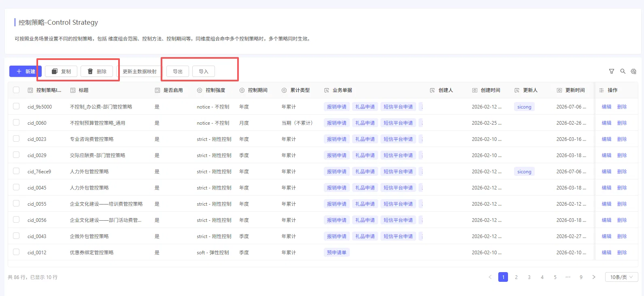The image size is (644, 296).
Task: Click the previous page arrow
Action: coord(490,277)
